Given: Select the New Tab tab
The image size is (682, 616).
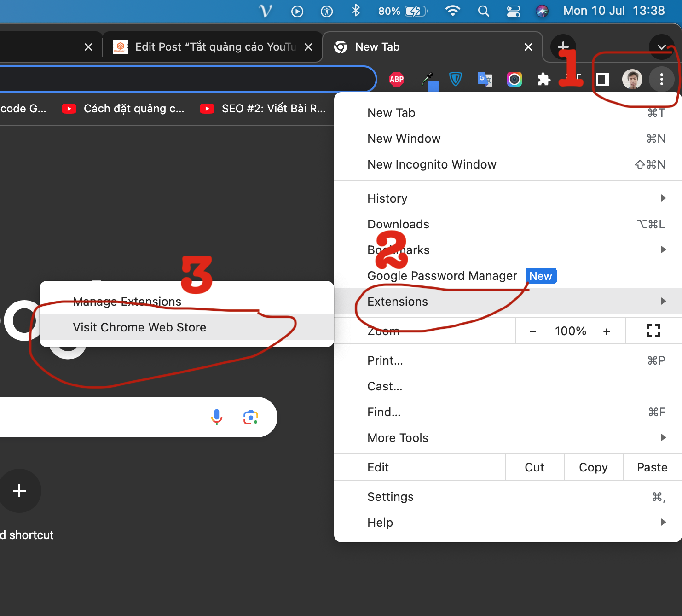Looking at the screenshot, I should pos(433,47).
